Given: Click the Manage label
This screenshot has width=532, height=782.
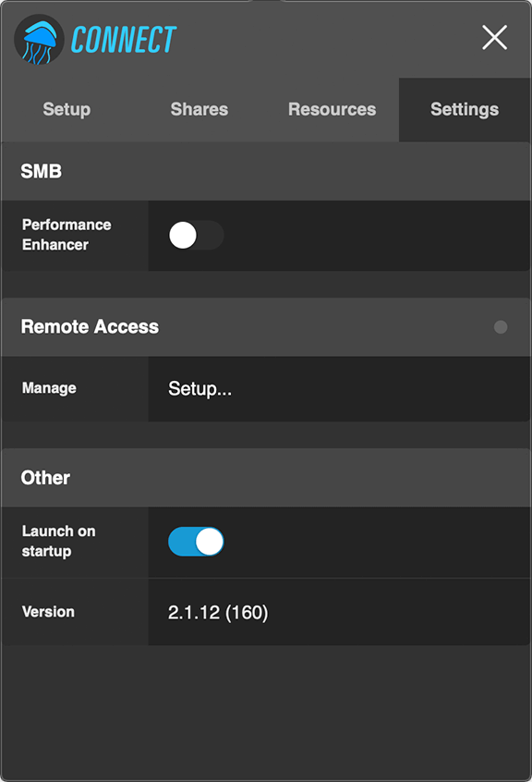Looking at the screenshot, I should pyautogui.click(x=49, y=388).
